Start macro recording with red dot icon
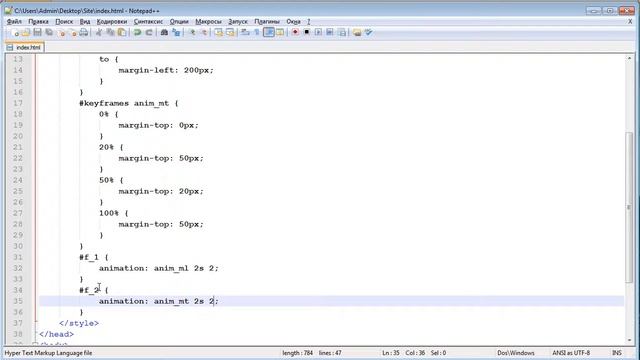Screen dimensions: 640x360 click(x=295, y=33)
